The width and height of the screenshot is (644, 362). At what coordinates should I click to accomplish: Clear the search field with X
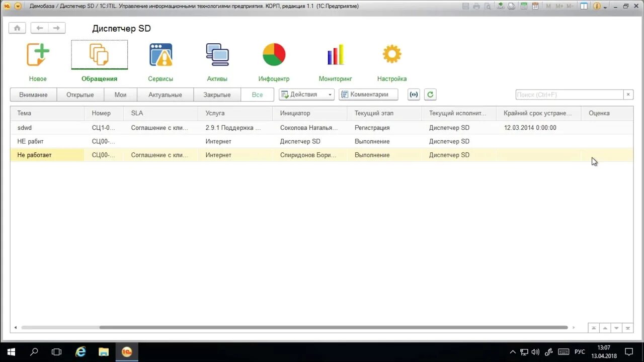pos(628,95)
